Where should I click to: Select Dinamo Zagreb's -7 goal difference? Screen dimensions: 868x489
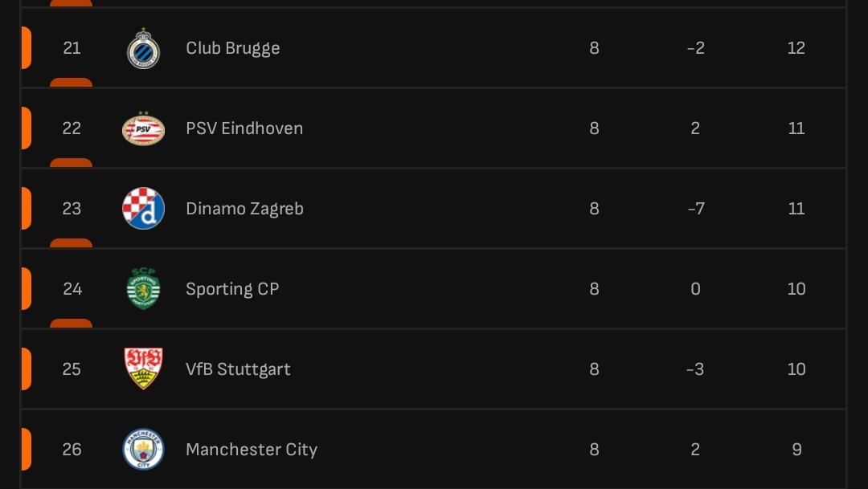point(695,209)
